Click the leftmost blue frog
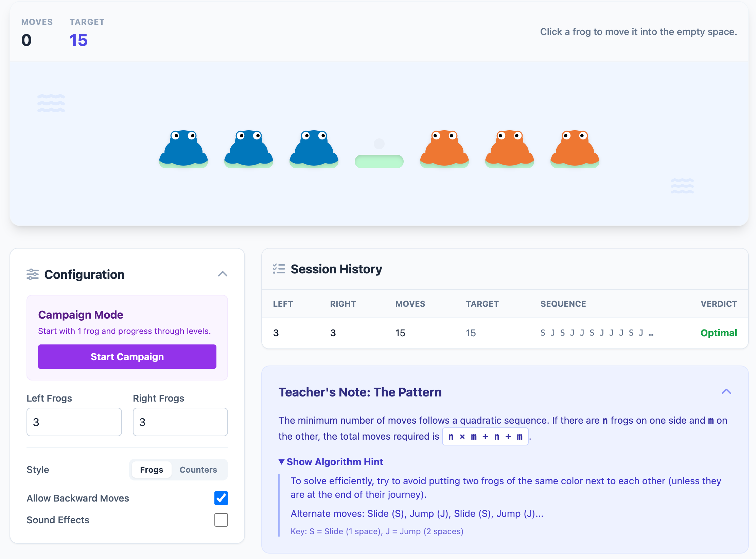Viewport: 756px width, 559px height. [x=183, y=149]
